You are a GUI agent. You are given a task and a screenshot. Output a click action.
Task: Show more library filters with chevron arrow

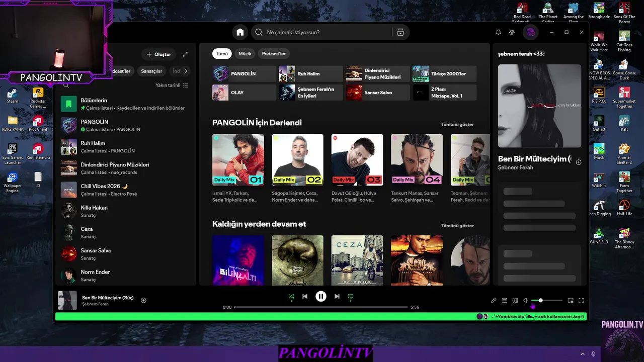[186, 71]
